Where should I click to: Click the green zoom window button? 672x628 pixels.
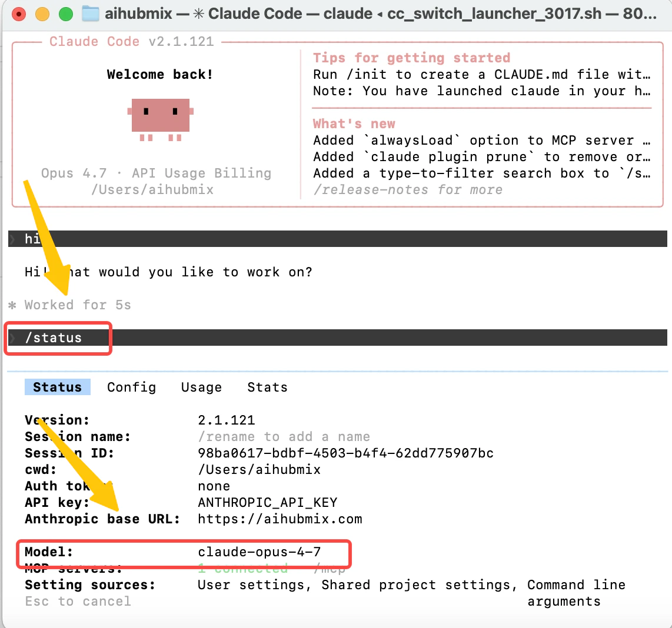coord(65,14)
